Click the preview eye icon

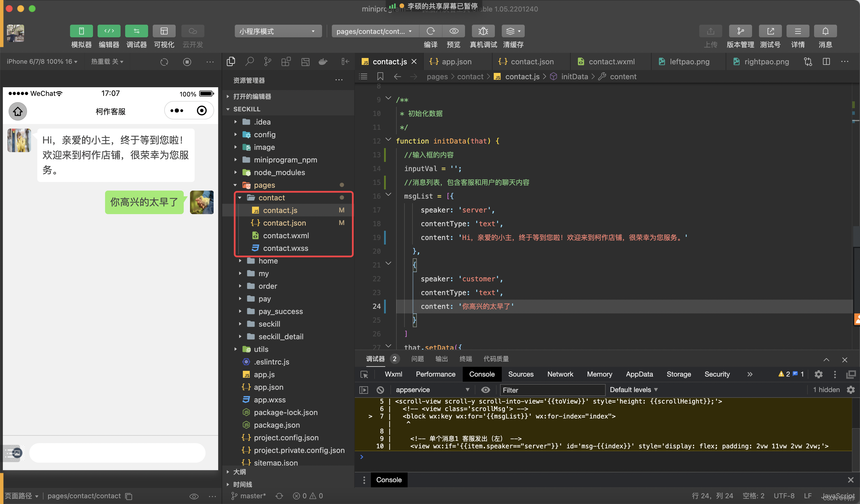point(455,31)
